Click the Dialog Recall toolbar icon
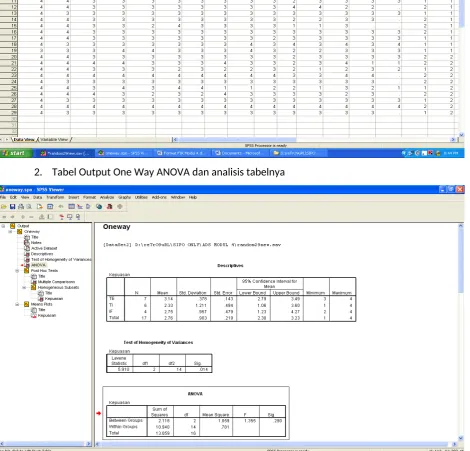This screenshot has width=470, height=451. 50,207
